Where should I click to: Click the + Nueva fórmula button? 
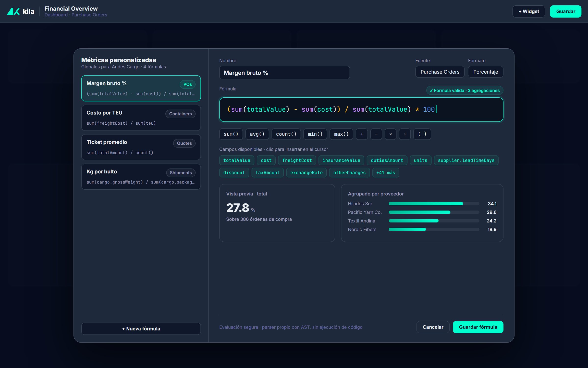tap(141, 329)
